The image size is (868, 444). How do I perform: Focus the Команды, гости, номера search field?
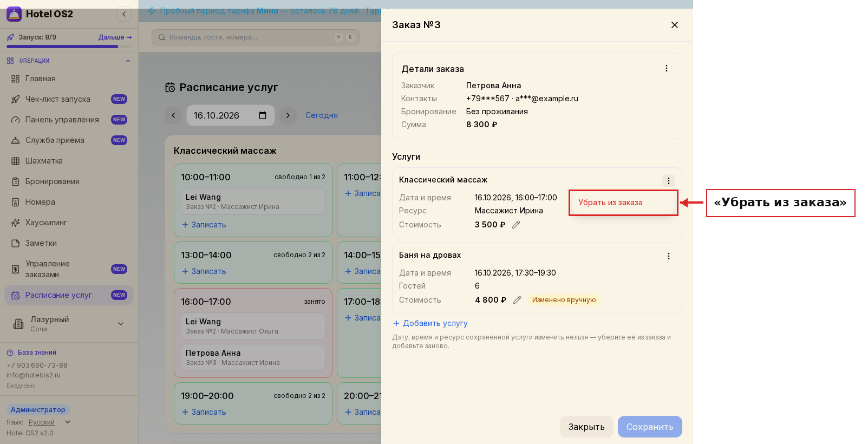[256, 37]
